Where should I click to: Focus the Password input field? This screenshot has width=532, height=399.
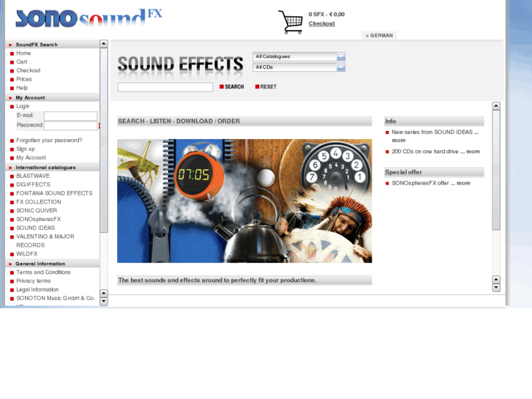click(x=70, y=125)
